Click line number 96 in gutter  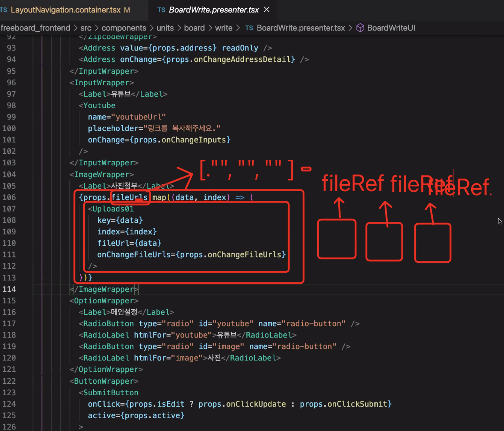click(11, 82)
